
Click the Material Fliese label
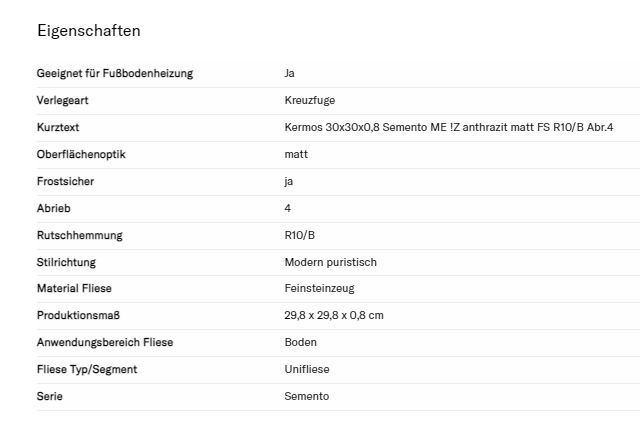tap(74, 288)
